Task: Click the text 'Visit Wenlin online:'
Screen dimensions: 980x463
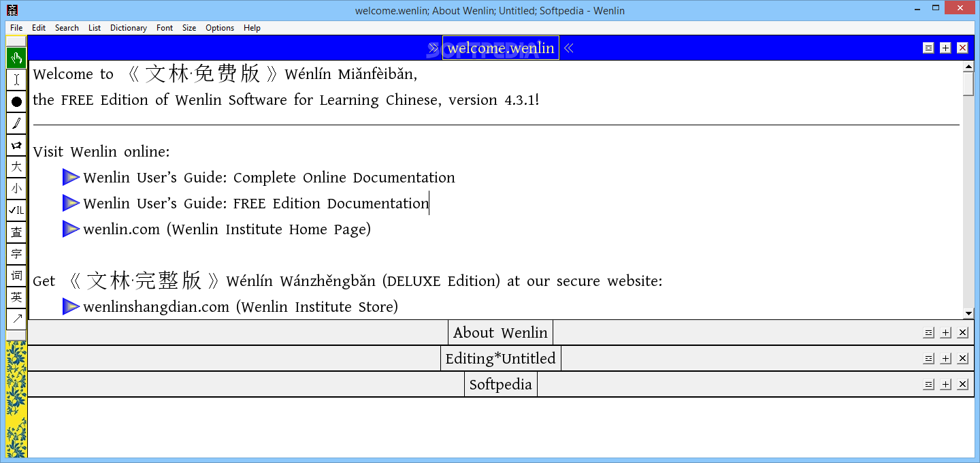Action: tap(101, 152)
